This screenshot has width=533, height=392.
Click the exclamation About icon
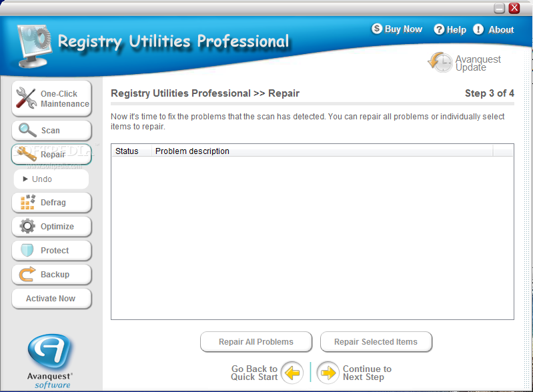(478, 29)
